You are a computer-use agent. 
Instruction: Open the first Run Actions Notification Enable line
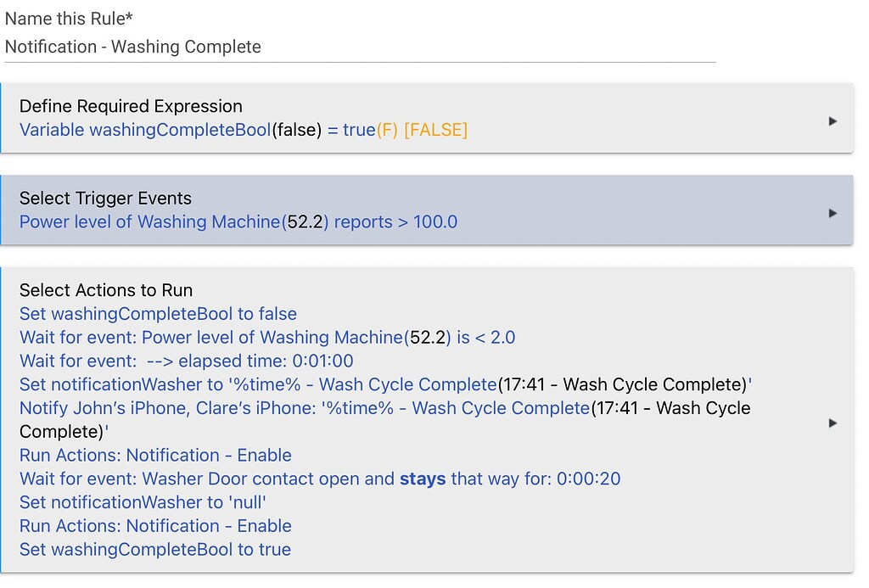tap(155, 456)
